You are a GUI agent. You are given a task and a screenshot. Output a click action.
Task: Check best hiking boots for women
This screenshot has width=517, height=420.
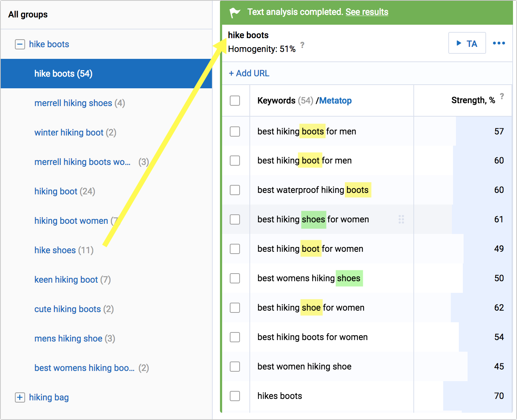click(235, 337)
